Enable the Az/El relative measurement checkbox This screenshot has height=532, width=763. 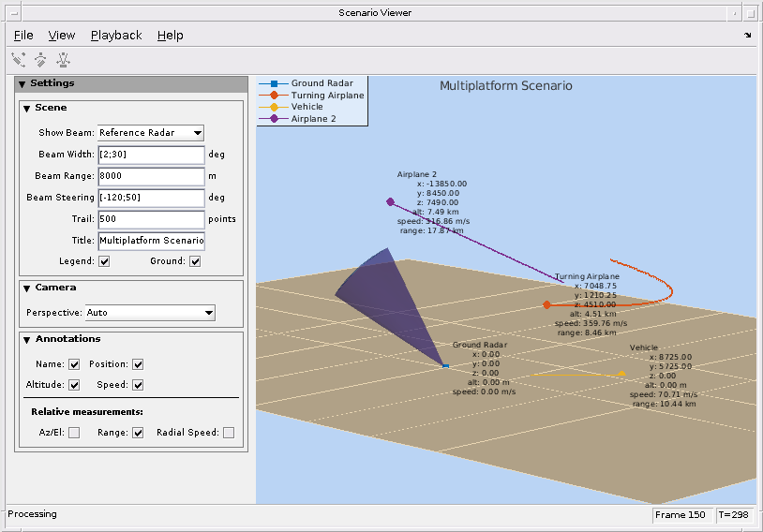point(74,433)
